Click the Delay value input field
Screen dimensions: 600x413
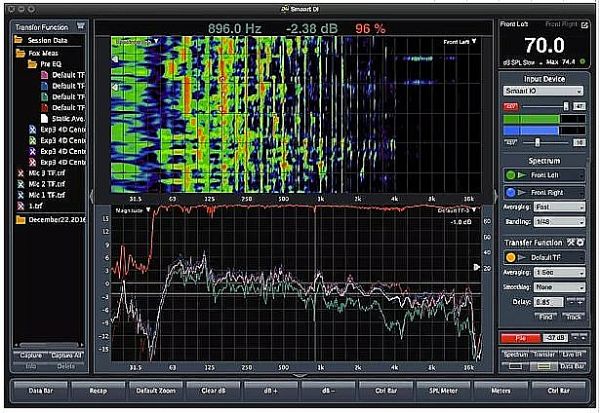point(548,302)
